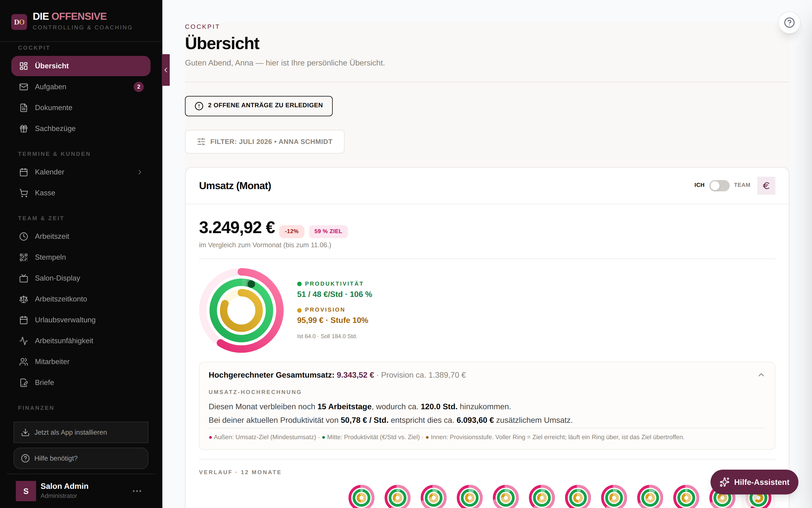The height and width of the screenshot is (508, 812).
Task: Click the Arbeitsunfähigkeit pulse icon
Action: [23, 341]
